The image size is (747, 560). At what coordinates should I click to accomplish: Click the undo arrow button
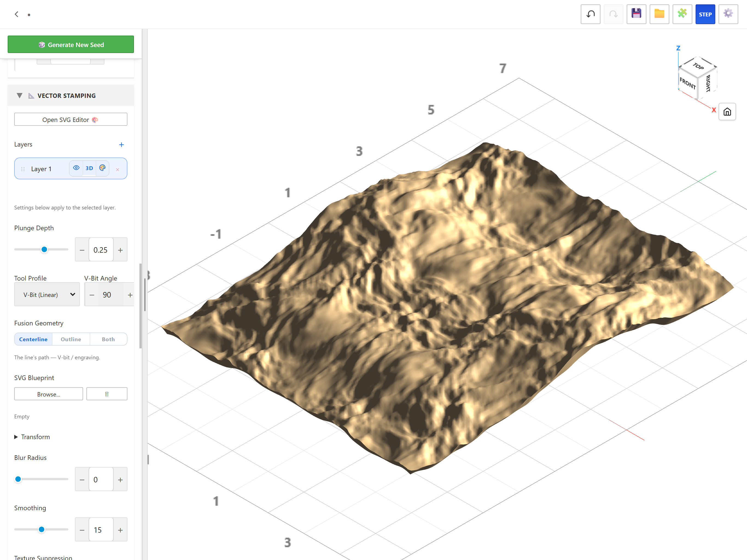click(590, 14)
